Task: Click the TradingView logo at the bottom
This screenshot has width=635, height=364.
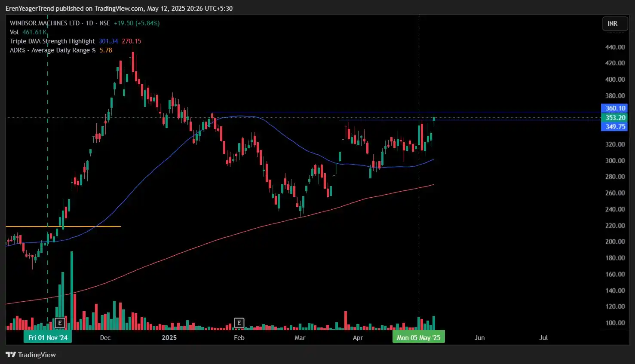Action: [31, 355]
